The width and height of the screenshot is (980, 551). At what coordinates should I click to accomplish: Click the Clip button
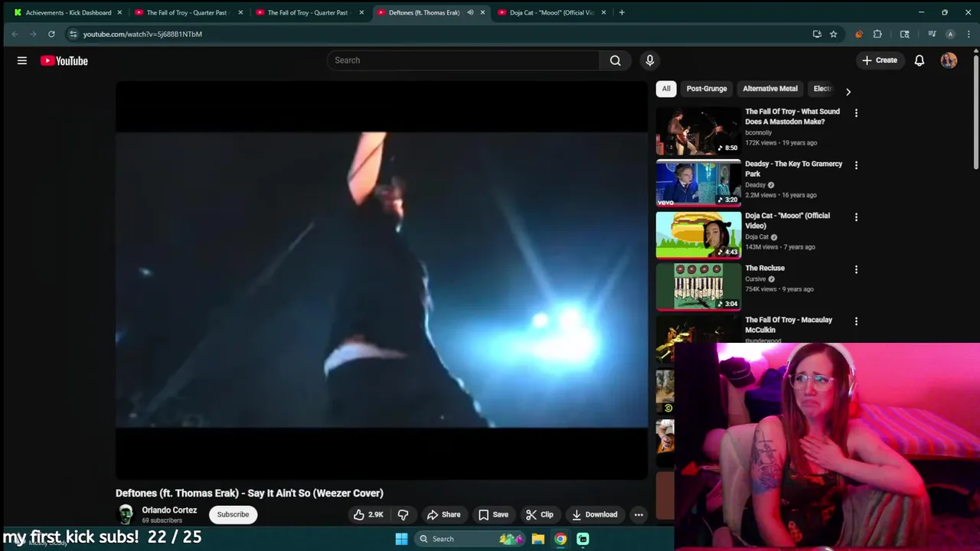click(x=540, y=514)
